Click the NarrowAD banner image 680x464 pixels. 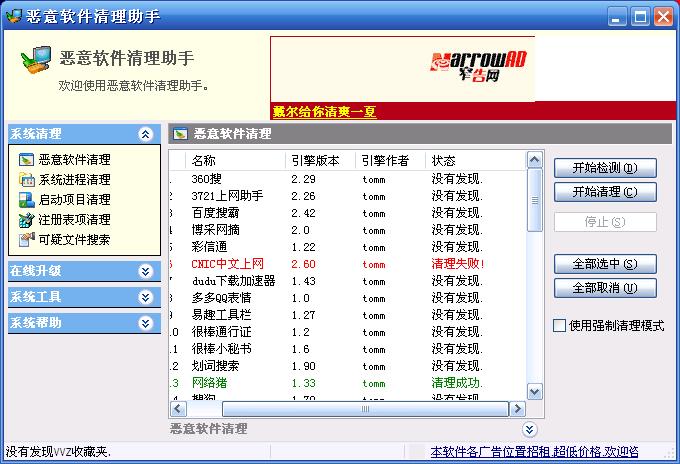(402, 69)
